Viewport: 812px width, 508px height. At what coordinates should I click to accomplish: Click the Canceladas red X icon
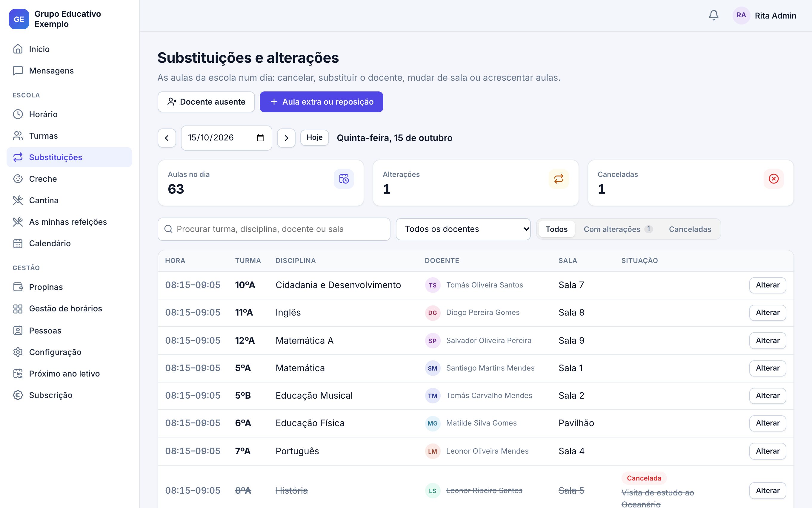[773, 179]
